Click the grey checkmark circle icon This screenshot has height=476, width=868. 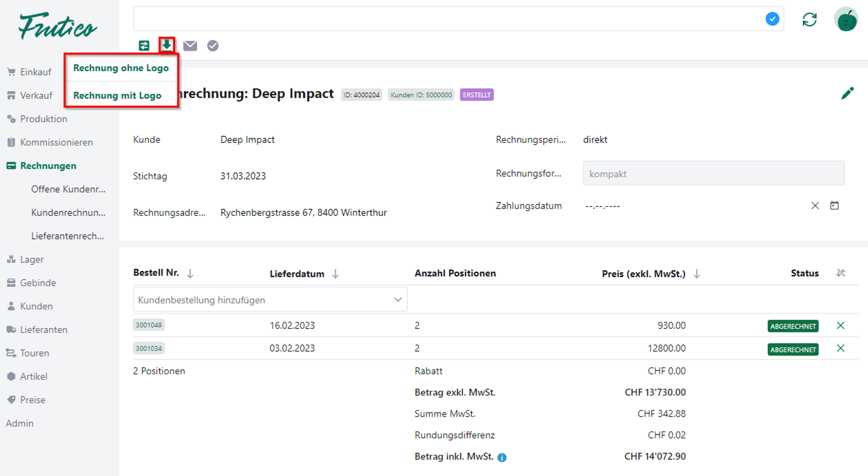213,46
